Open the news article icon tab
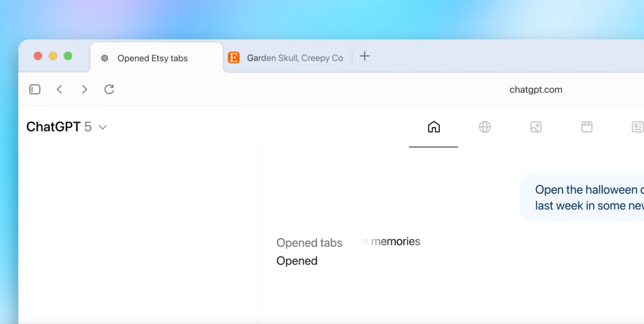This screenshot has height=324, width=644. [x=637, y=127]
